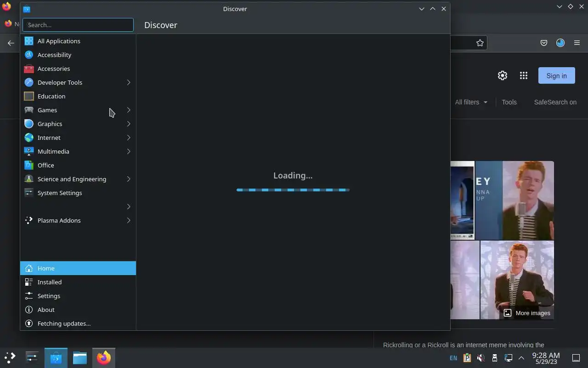Open Dolphin file manager from taskbar
Image resolution: width=588 pixels, height=368 pixels.
tap(80, 357)
